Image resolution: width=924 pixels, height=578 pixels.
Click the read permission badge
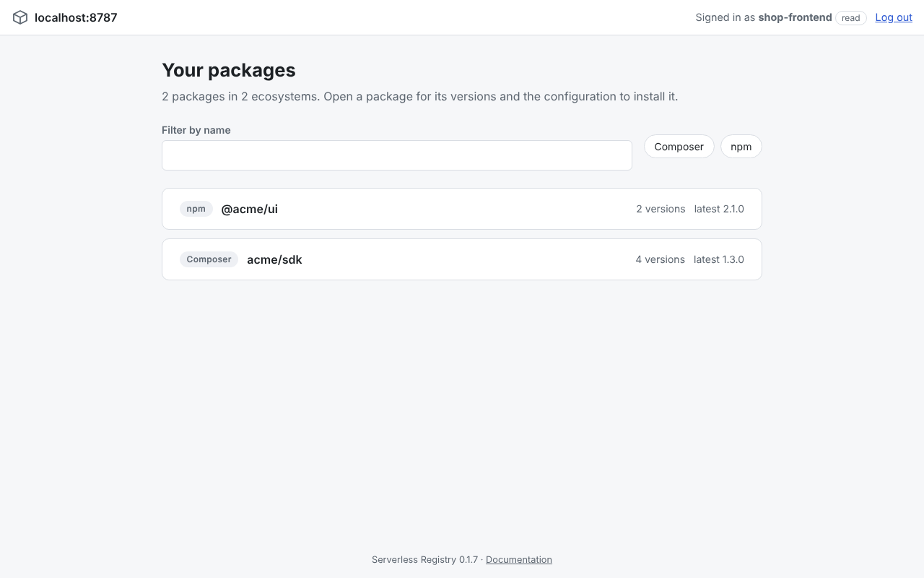(851, 18)
